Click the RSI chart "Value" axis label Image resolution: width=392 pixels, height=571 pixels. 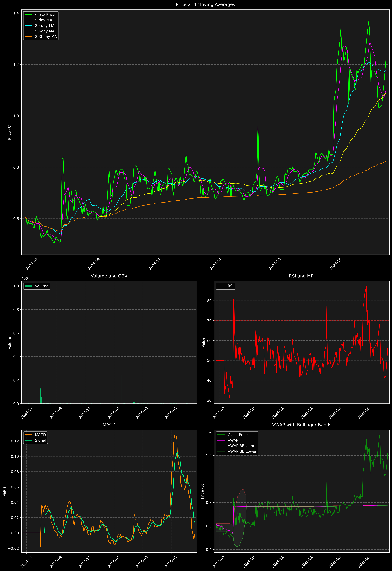pyautogui.click(x=203, y=342)
